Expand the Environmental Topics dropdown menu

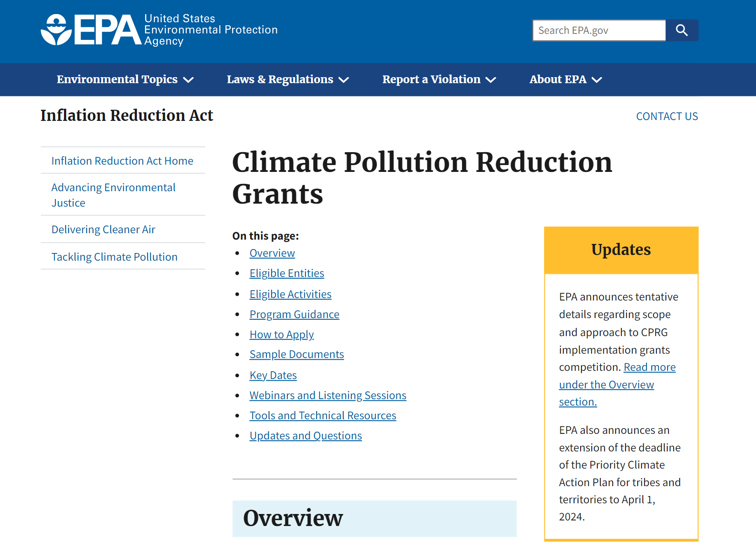125,80
